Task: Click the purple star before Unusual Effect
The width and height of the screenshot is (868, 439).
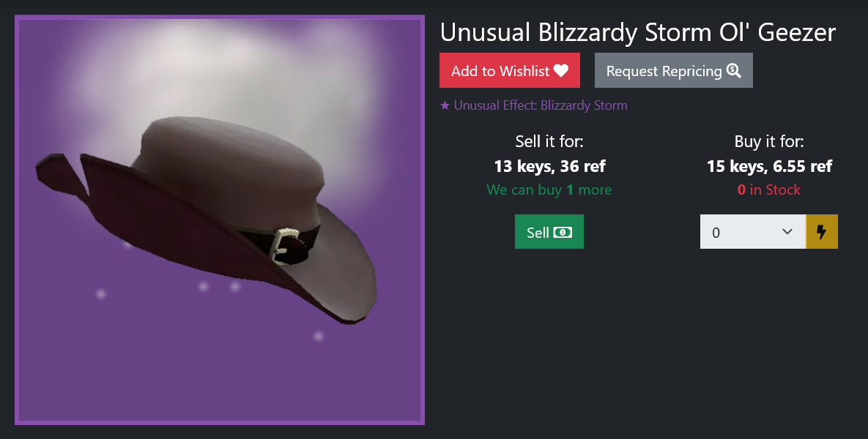Action: click(x=445, y=105)
